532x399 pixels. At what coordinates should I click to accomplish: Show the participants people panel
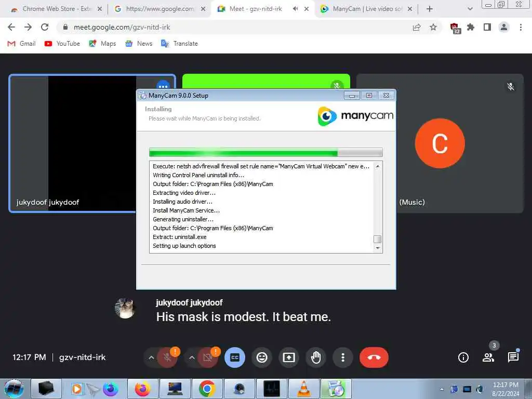tap(488, 357)
